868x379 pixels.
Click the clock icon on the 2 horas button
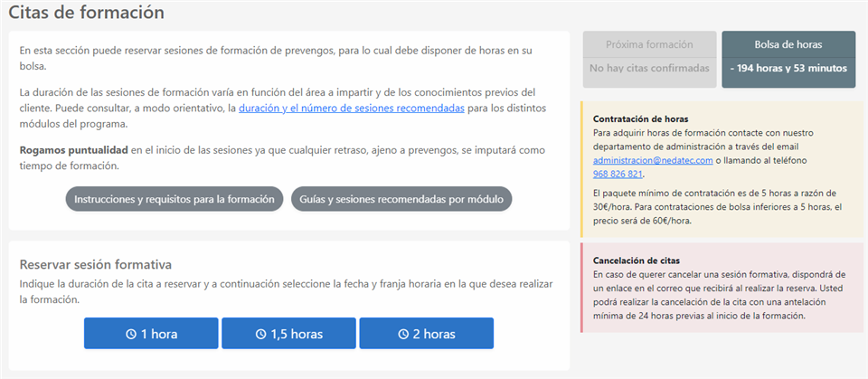click(402, 334)
